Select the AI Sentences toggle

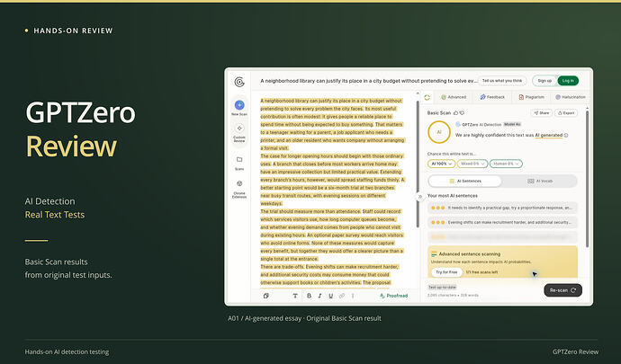pyautogui.click(x=465, y=181)
